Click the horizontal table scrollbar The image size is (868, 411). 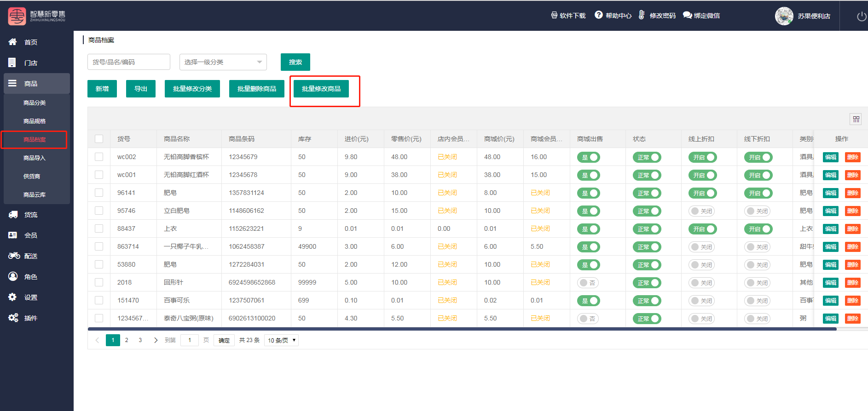click(x=462, y=329)
